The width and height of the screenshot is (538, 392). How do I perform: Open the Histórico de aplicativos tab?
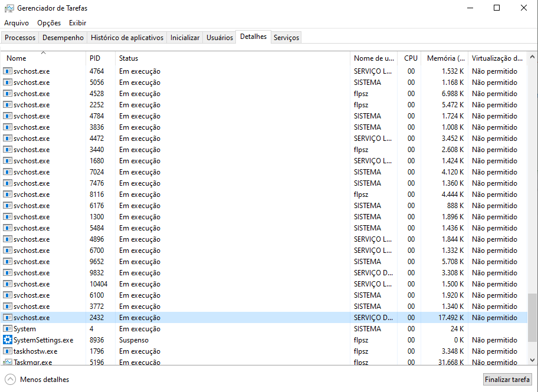pyautogui.click(x=127, y=38)
